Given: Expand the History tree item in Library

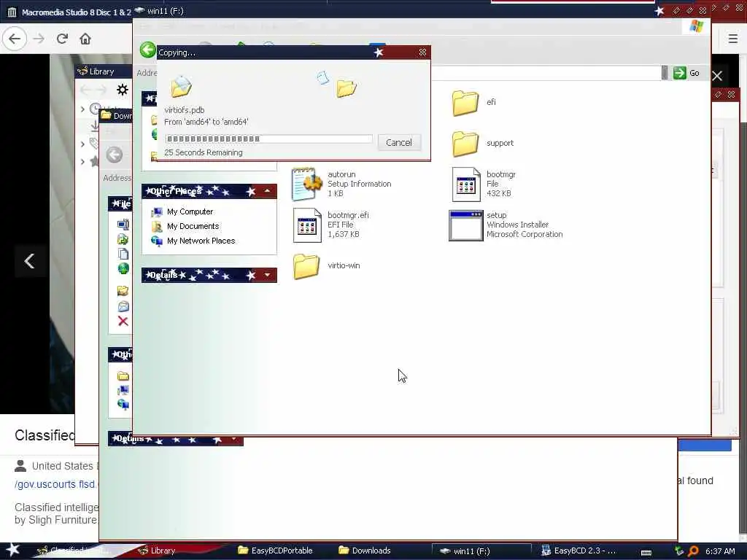Looking at the screenshot, I should [x=82, y=109].
